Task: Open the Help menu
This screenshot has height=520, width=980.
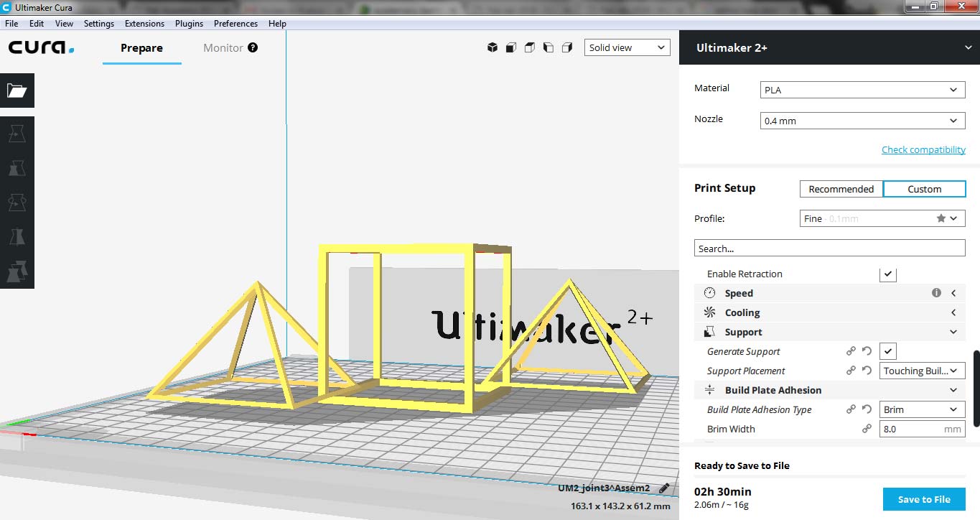Action: click(277, 23)
